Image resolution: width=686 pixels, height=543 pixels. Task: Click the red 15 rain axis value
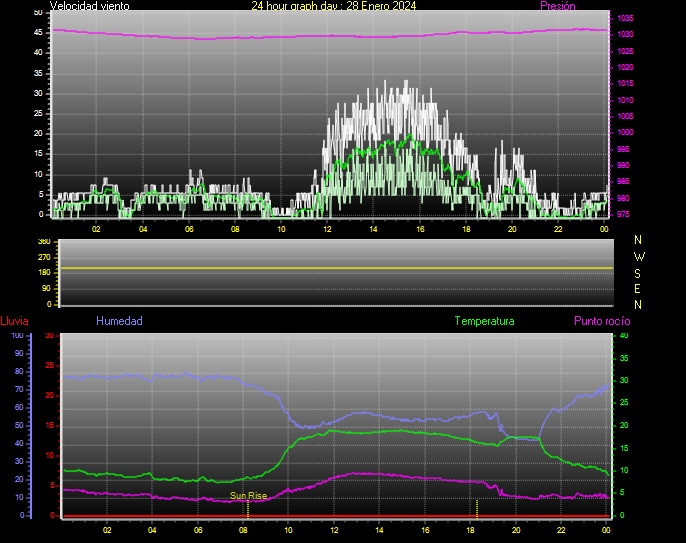click(x=50, y=425)
